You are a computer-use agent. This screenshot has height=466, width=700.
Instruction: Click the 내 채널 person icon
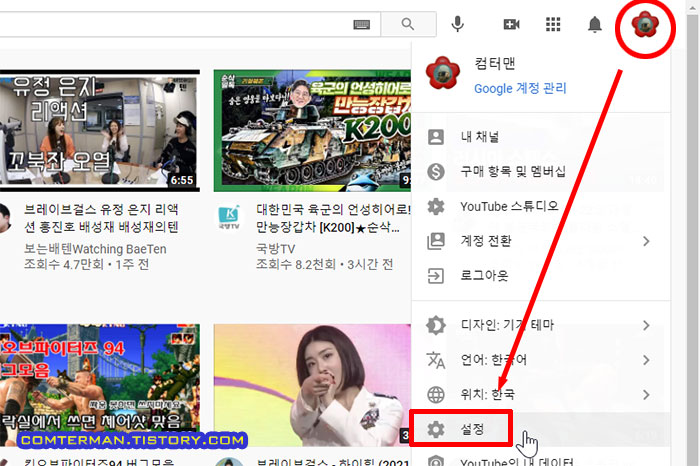[x=436, y=137]
